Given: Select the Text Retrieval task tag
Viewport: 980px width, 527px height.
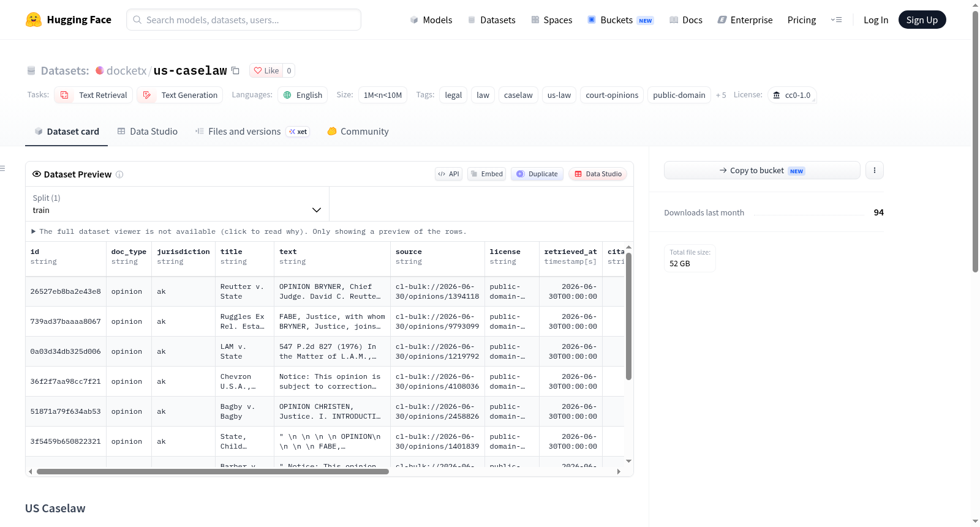Looking at the screenshot, I should click(x=94, y=95).
